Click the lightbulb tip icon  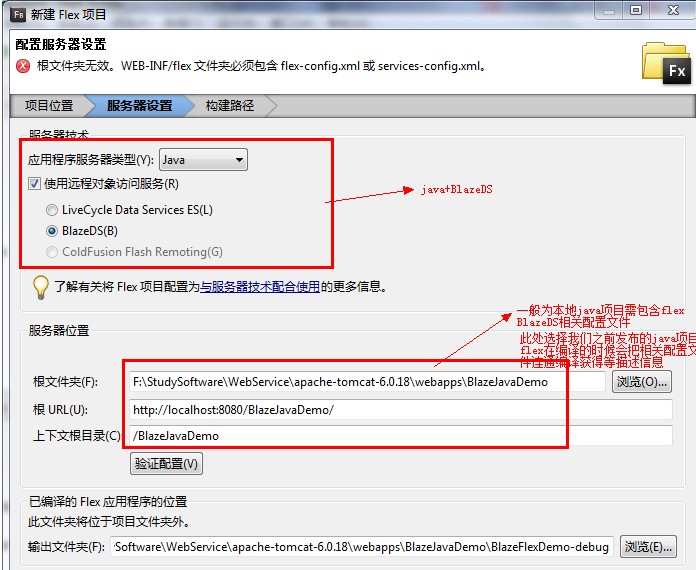(41, 287)
